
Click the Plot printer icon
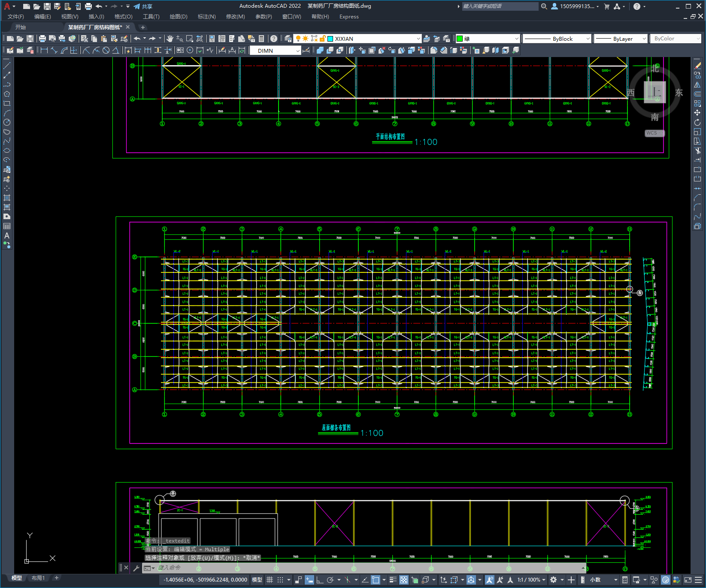[42, 39]
